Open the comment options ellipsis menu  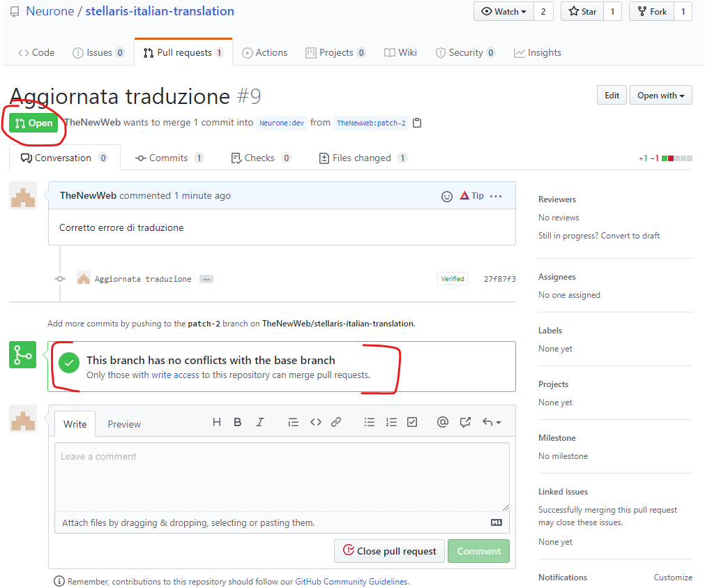[496, 196]
